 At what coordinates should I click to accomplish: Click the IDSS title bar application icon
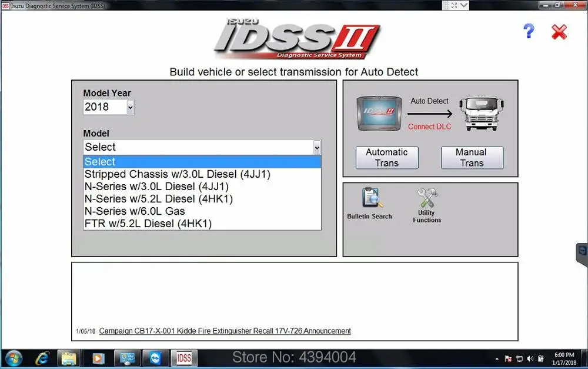(5, 6)
